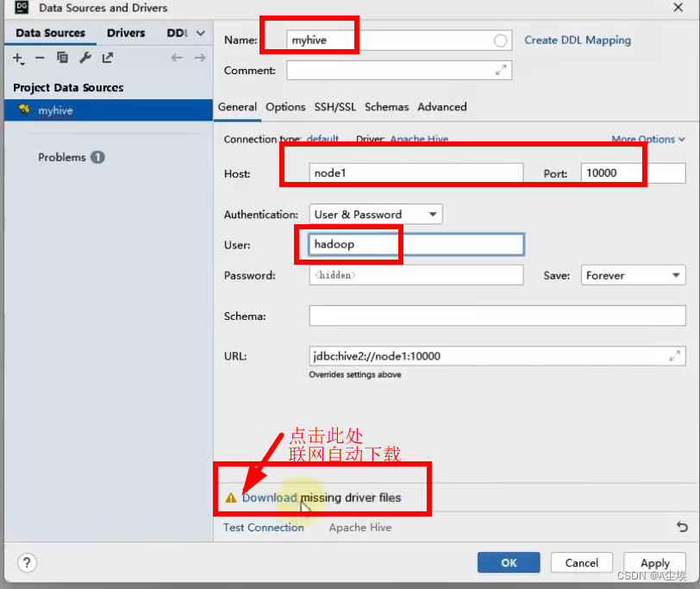Click the myhive Hive bee icon

tap(23, 110)
